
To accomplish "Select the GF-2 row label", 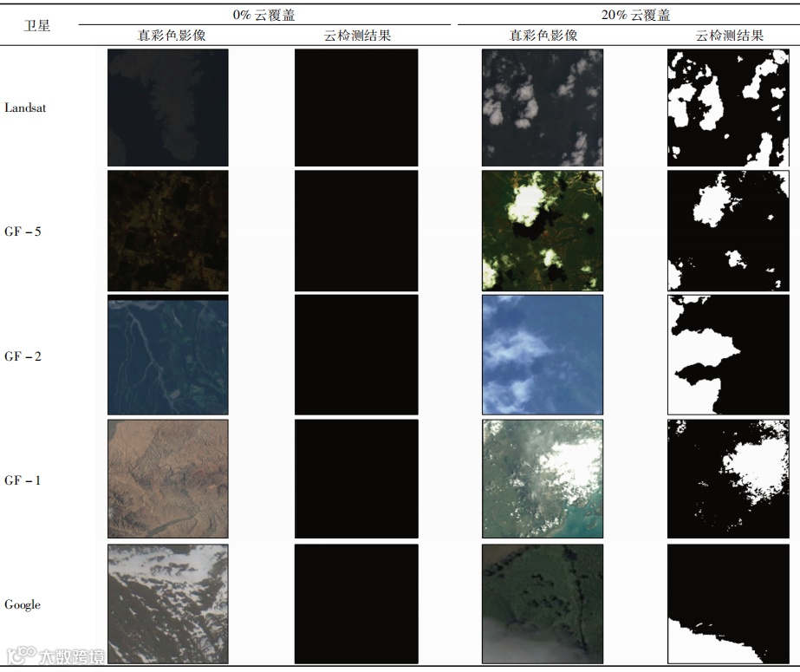I will [23, 356].
